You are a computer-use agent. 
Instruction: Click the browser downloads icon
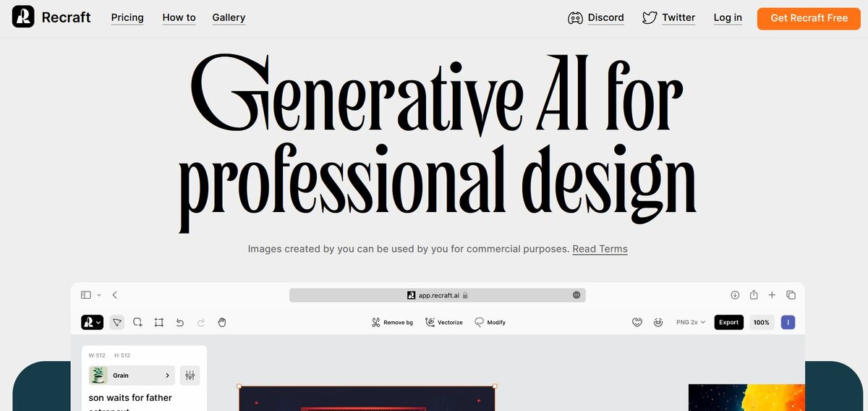pyautogui.click(x=735, y=295)
